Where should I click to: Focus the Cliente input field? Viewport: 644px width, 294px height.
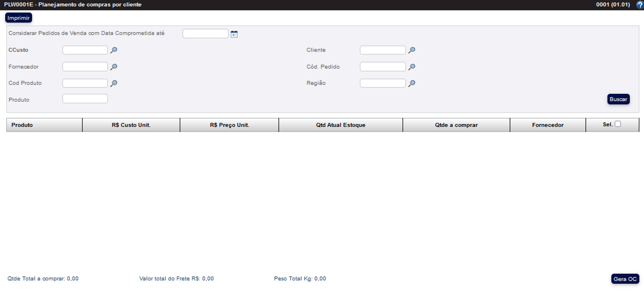coord(383,50)
